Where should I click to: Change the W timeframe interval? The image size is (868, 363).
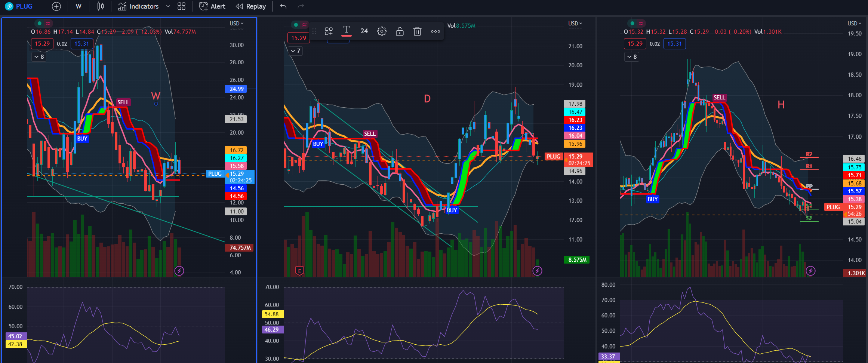(79, 6)
